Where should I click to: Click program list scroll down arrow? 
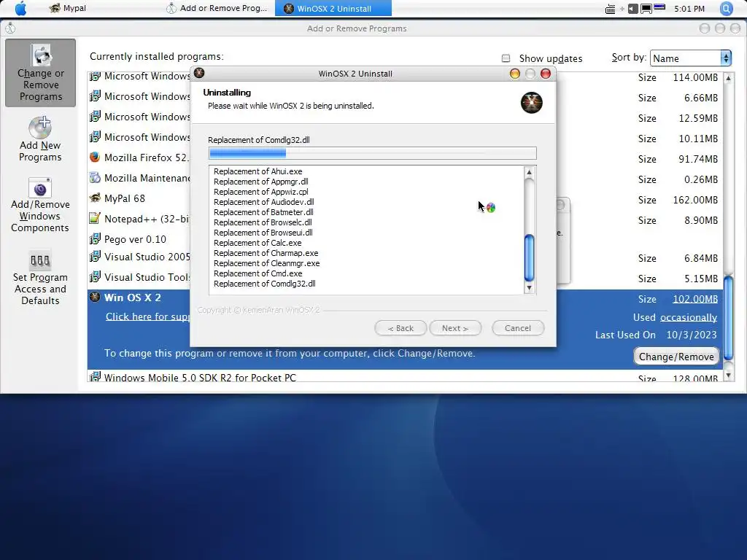pyautogui.click(x=728, y=376)
